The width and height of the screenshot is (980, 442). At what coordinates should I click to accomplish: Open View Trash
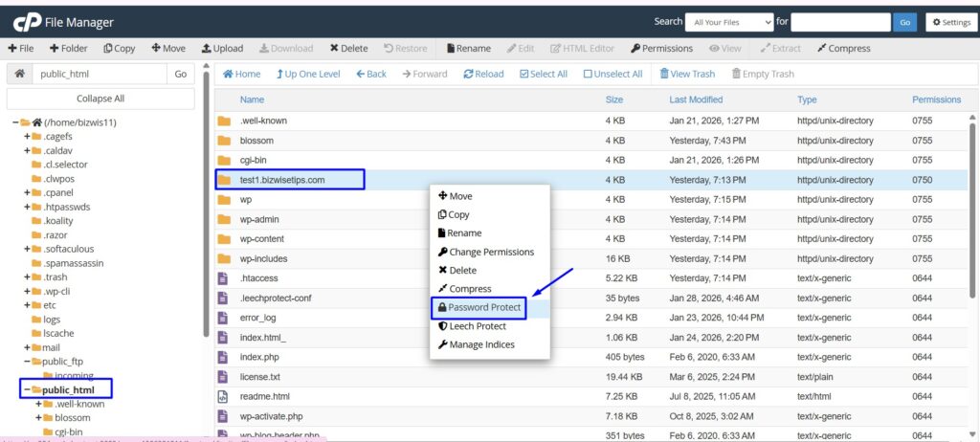(x=687, y=74)
